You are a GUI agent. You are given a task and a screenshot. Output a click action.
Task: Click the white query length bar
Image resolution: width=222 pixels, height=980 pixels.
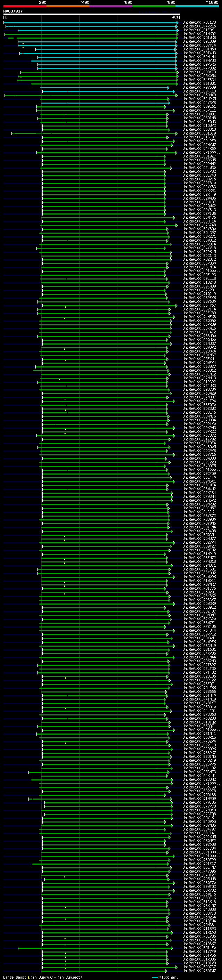[92, 15]
